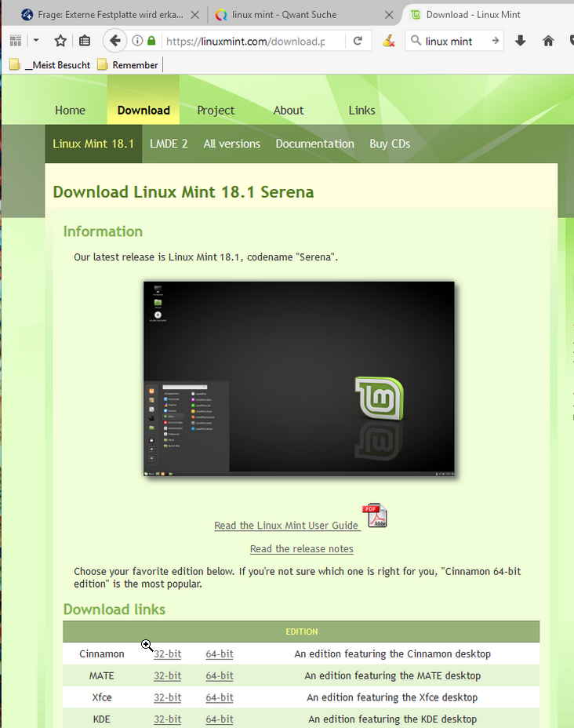574x728 pixels.
Task: Open 'Read the release notes' link
Action: (x=302, y=549)
